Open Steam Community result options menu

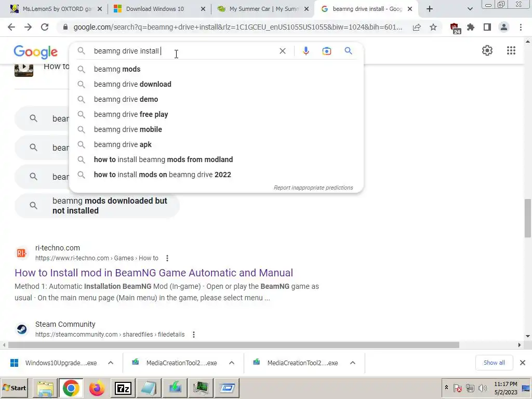[194, 335]
